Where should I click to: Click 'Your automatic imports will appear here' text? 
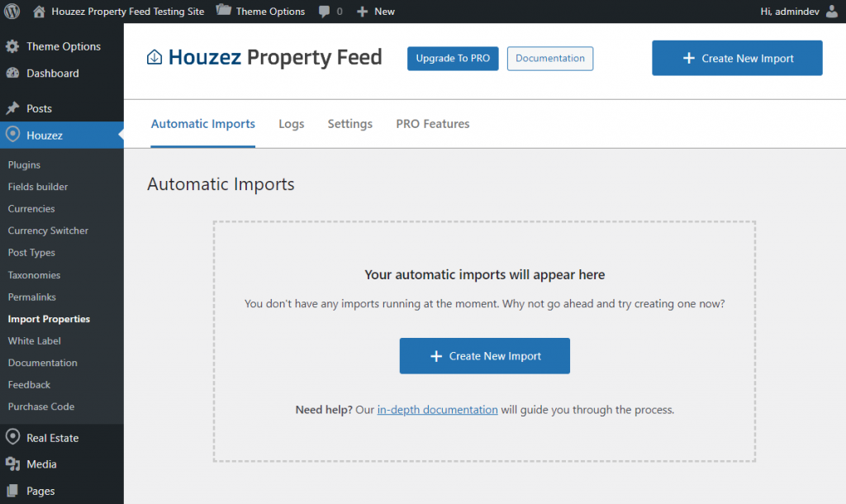tap(484, 274)
